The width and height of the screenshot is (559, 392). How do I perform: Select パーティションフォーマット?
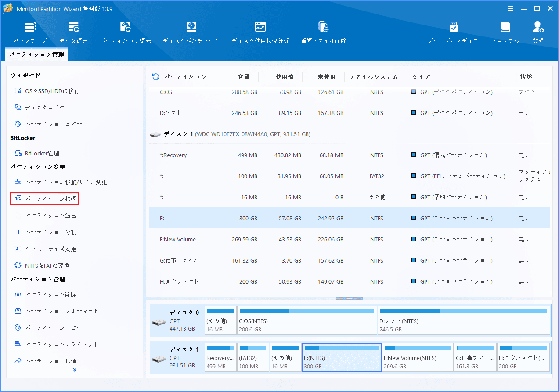tap(57, 311)
